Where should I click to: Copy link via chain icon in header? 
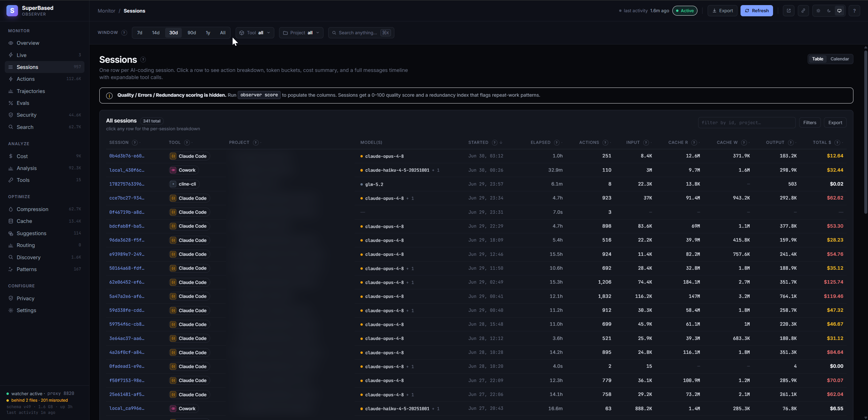point(803,11)
